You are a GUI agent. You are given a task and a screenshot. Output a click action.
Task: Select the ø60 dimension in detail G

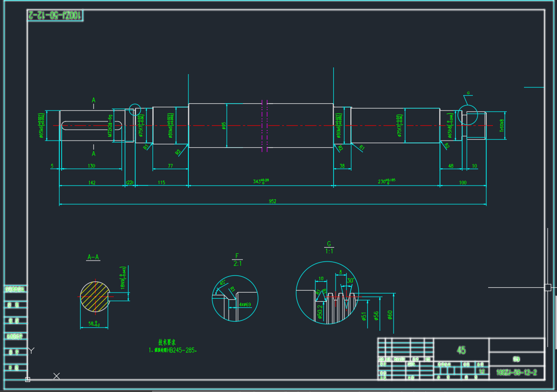(390, 315)
